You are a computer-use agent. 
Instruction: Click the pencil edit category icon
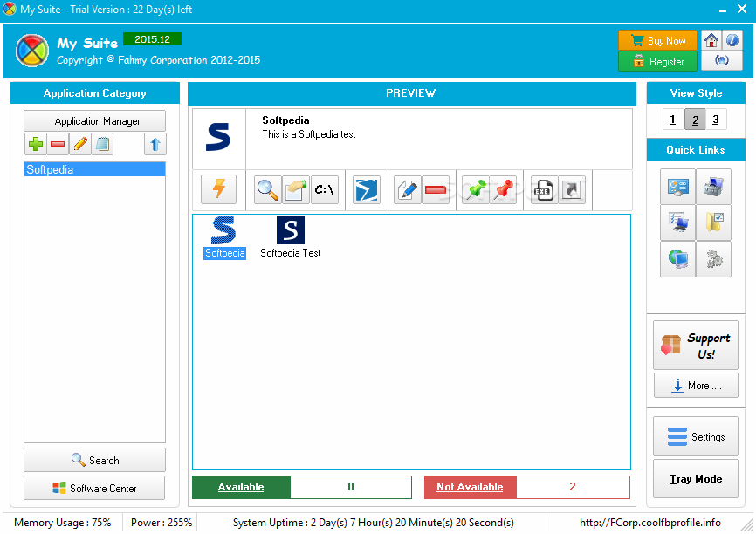(80, 144)
